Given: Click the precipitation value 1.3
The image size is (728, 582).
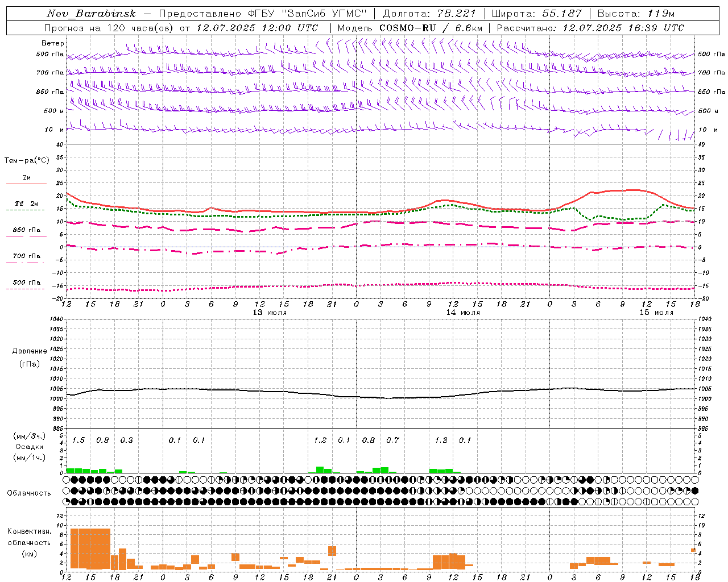Looking at the screenshot, I should click(x=441, y=440).
